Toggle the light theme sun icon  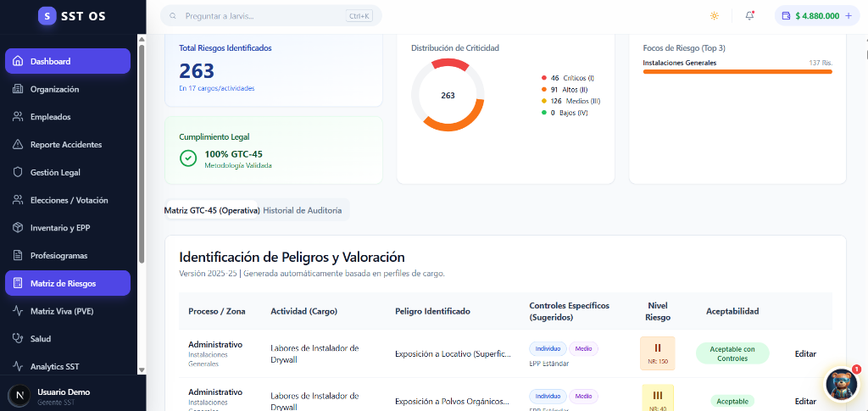[x=715, y=16]
